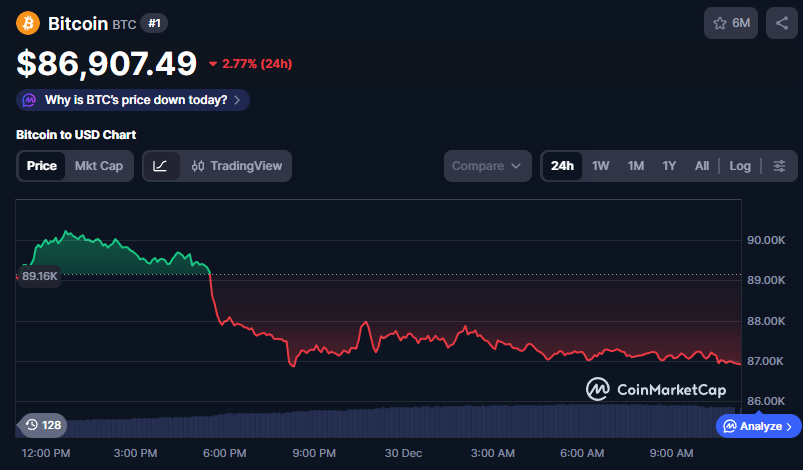Click the Analyze button
Image resolution: width=803 pixels, height=470 pixels.
click(758, 426)
